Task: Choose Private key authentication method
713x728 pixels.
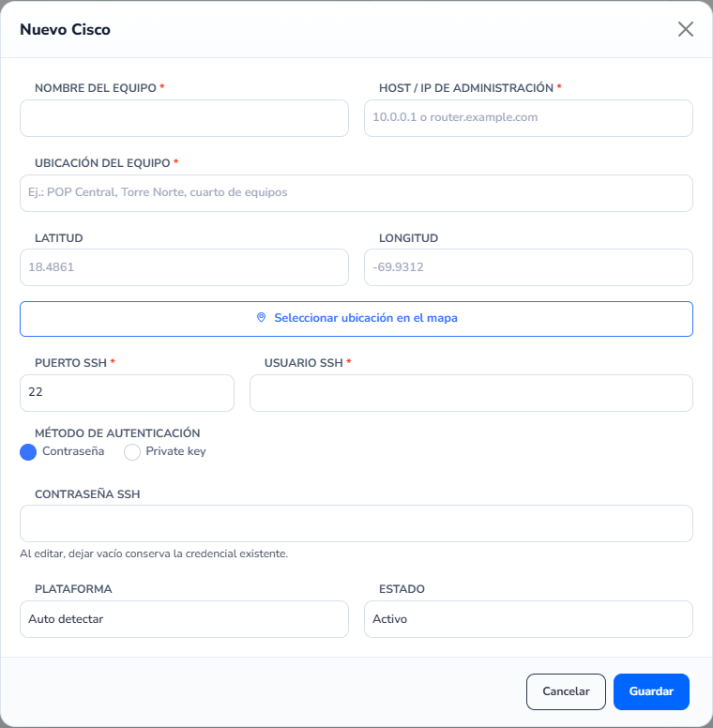Action: (x=132, y=452)
